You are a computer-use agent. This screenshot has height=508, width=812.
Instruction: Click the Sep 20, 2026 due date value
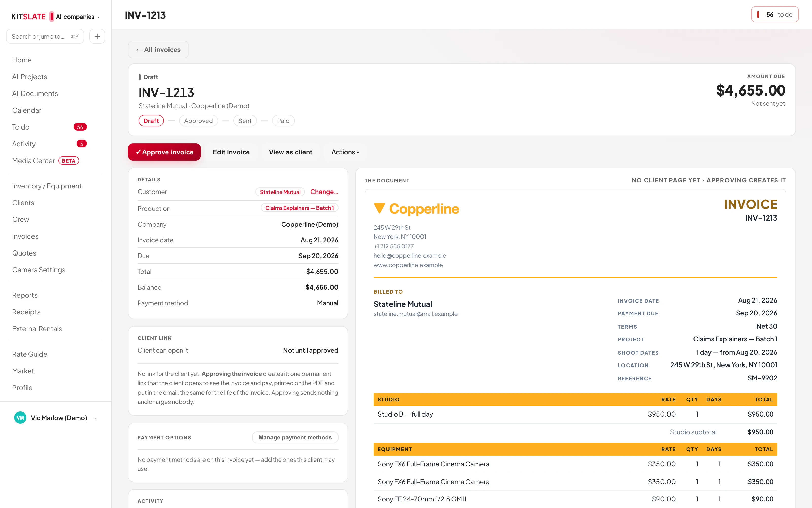click(318, 256)
